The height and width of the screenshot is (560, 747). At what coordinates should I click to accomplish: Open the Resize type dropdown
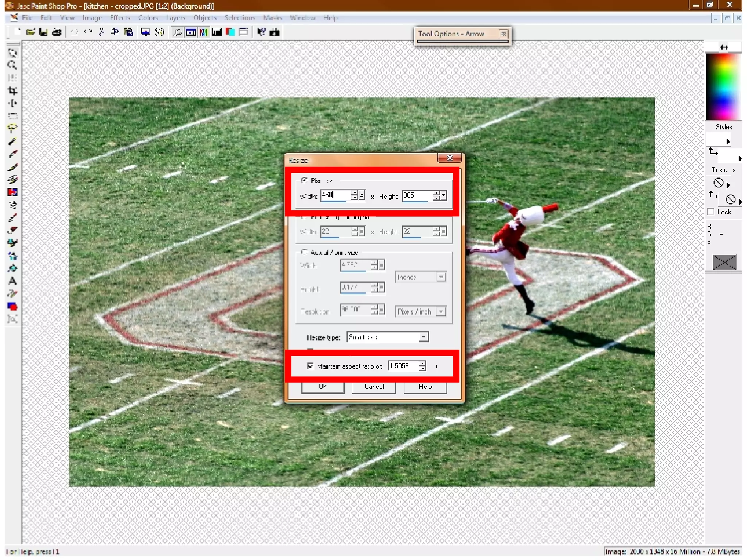click(423, 337)
